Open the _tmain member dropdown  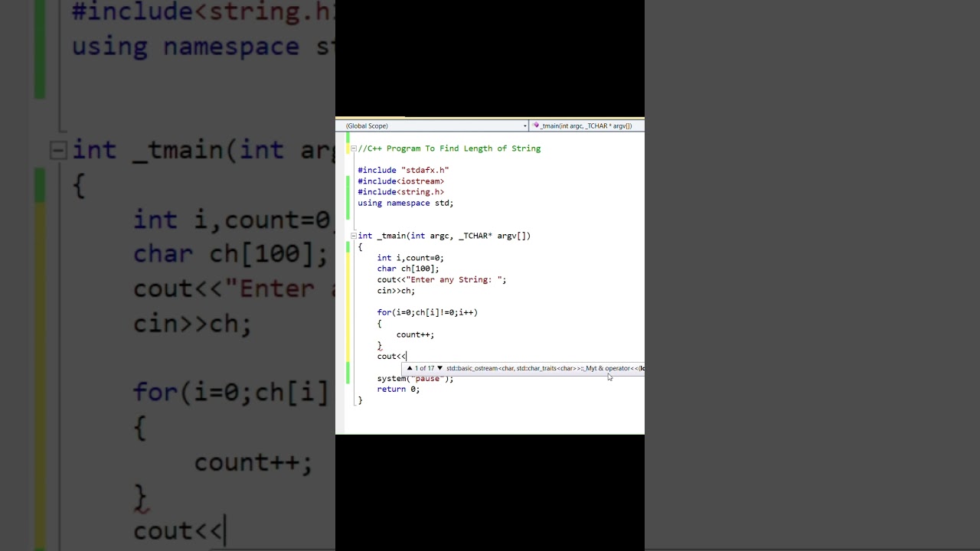click(x=586, y=126)
